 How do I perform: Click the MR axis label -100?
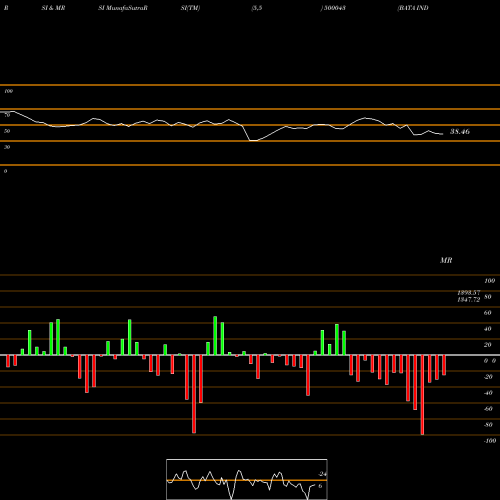pyautogui.click(x=489, y=441)
